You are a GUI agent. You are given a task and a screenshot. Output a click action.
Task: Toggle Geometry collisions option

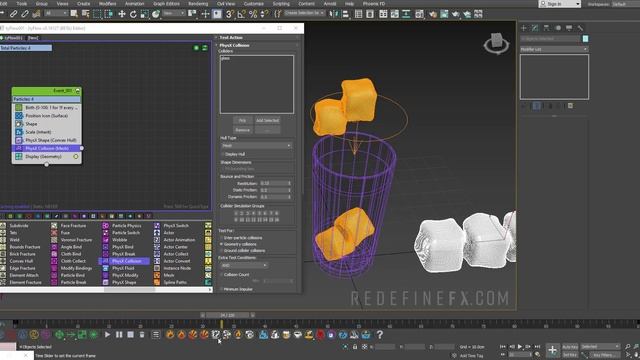point(222,244)
